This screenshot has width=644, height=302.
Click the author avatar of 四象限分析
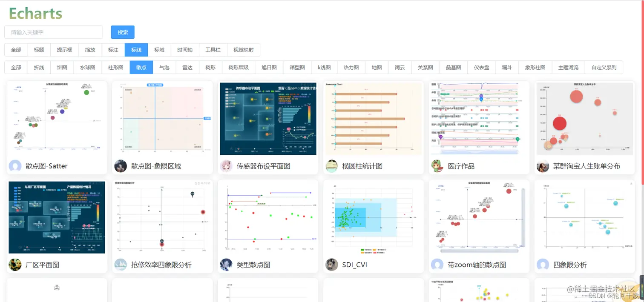pyautogui.click(x=543, y=265)
